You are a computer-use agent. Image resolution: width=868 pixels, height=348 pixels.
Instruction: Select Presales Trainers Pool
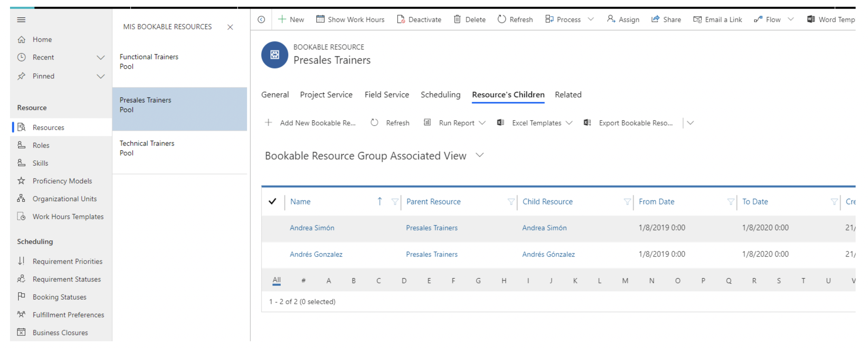coord(180,110)
